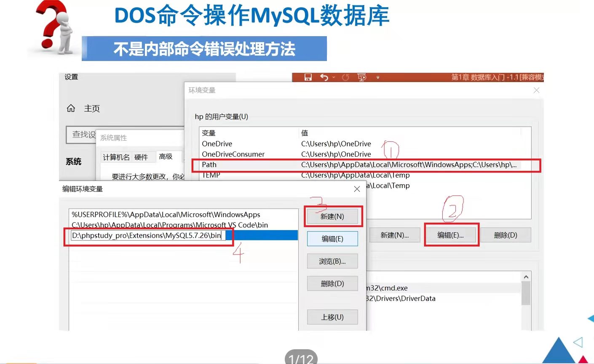Open the undo history dropdown arrow
Viewport: 594px width, 364px height.
334,77
